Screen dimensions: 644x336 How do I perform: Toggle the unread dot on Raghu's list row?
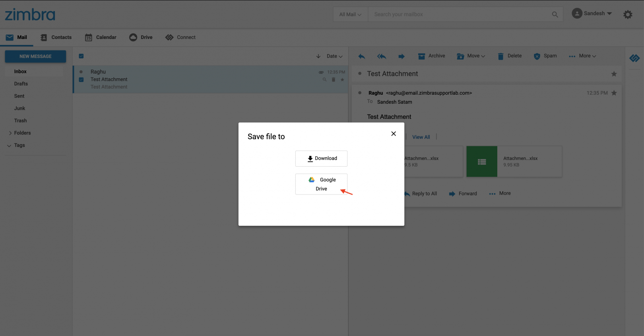(x=81, y=72)
